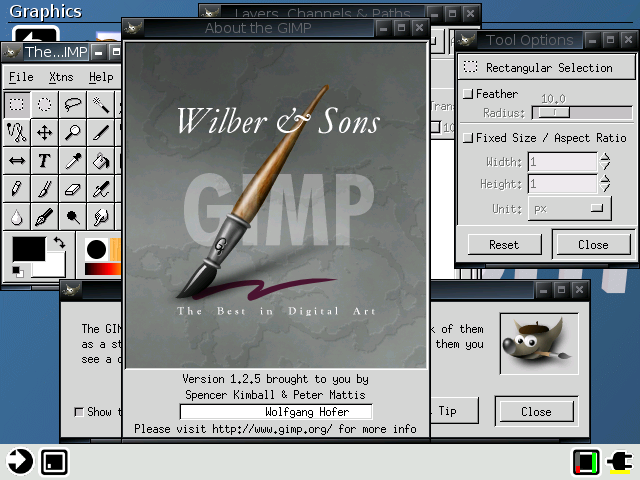This screenshot has width=640, height=480.
Task: Select the Convolve blur droplet tool
Action: [17, 217]
